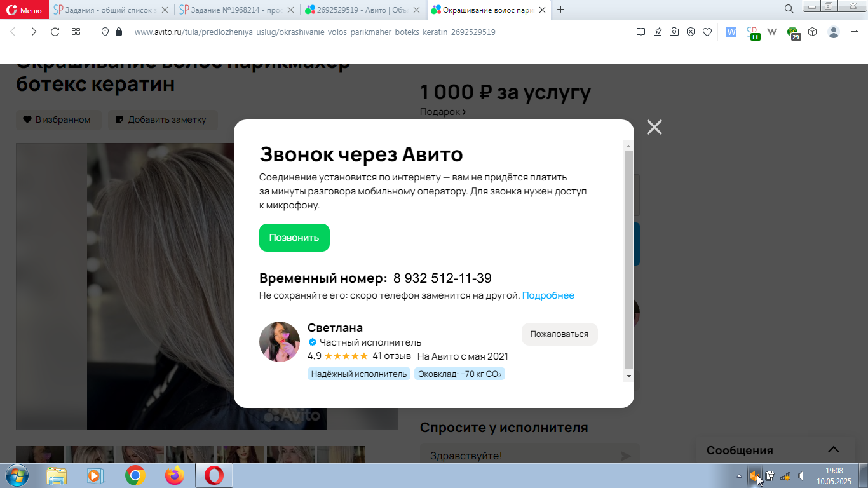Close the Задания - общий список tab

coord(165,10)
